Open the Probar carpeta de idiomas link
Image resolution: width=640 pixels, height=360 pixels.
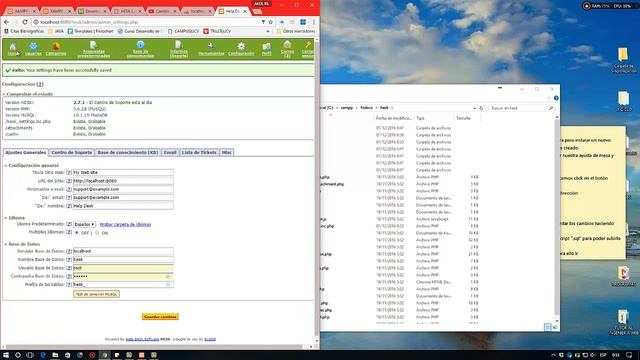[125, 224]
